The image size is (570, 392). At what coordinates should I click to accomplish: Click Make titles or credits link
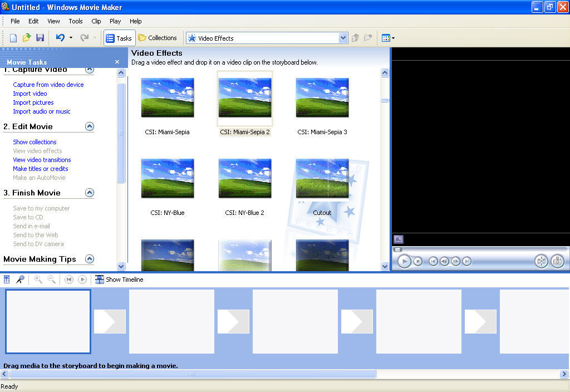click(x=41, y=169)
